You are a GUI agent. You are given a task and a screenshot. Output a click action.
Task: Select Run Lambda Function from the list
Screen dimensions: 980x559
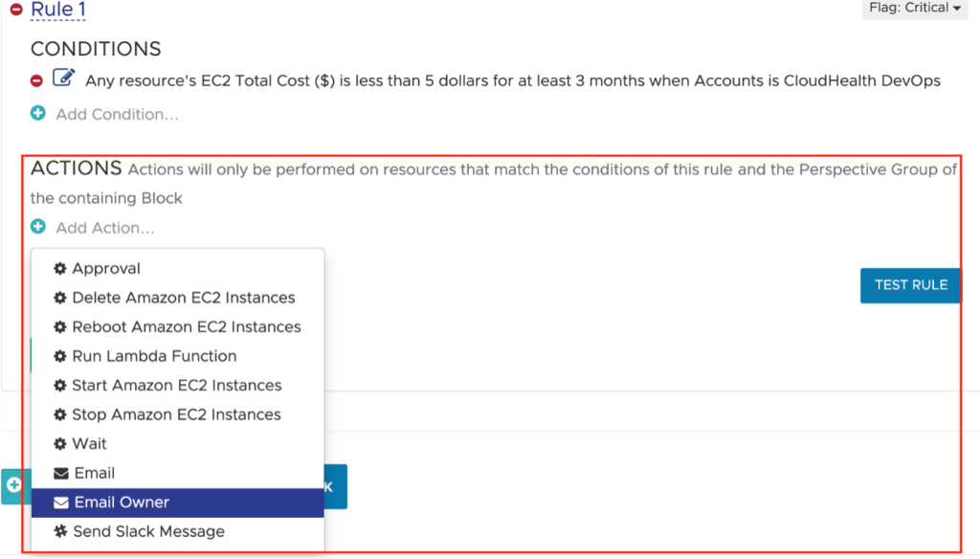tap(154, 356)
